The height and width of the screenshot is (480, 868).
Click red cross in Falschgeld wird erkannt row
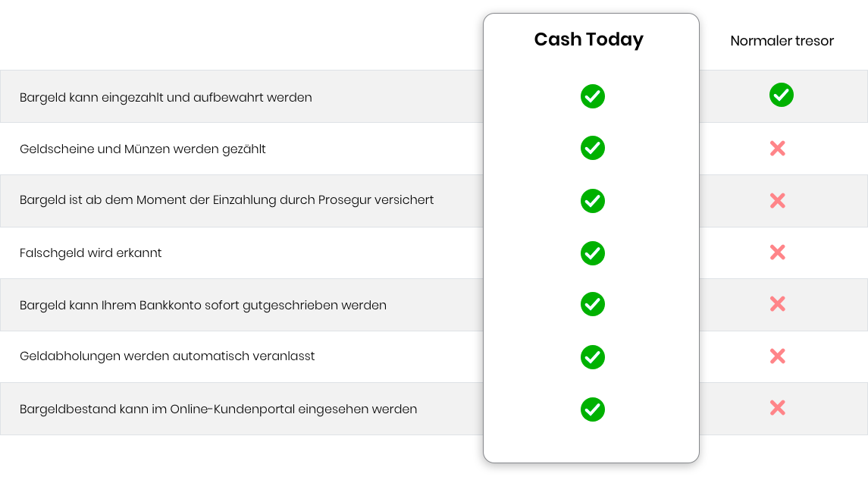pyautogui.click(x=777, y=253)
